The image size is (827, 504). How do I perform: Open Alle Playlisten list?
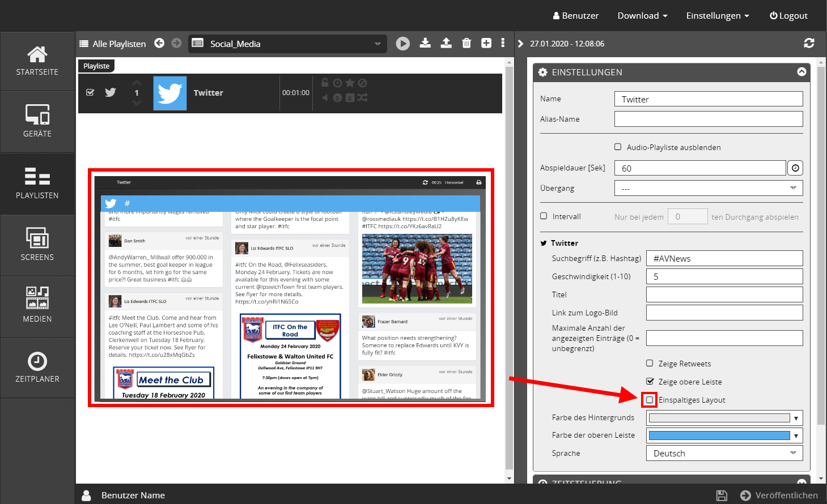pos(113,44)
